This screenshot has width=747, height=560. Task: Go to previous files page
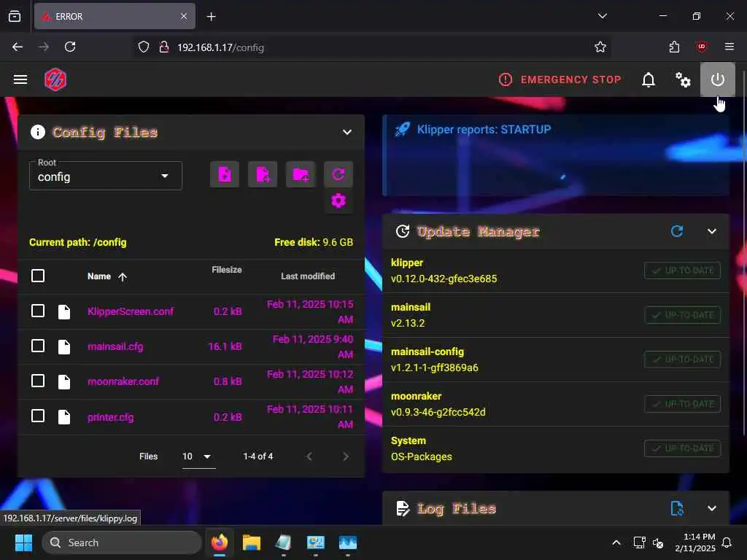[309, 456]
